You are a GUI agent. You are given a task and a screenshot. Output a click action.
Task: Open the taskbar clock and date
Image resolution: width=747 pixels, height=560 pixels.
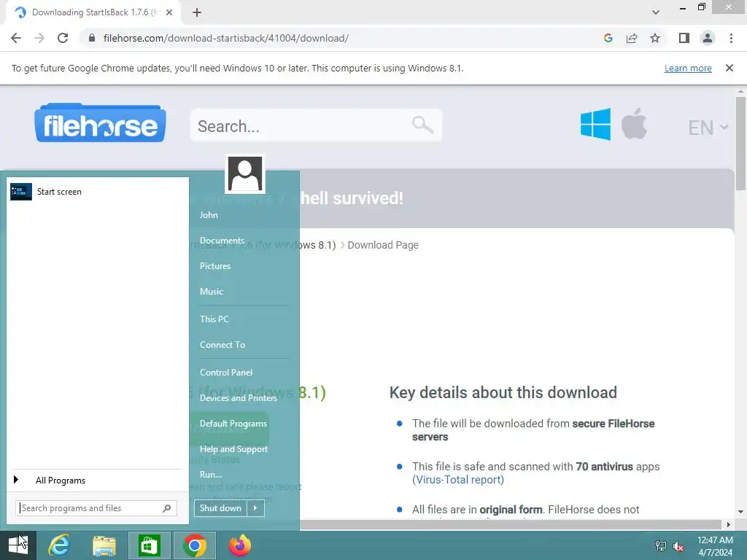(715, 546)
